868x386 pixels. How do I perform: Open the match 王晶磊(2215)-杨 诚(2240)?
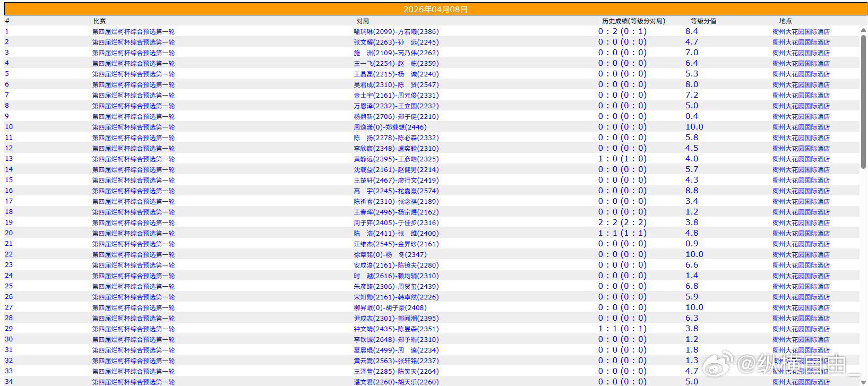[396, 74]
